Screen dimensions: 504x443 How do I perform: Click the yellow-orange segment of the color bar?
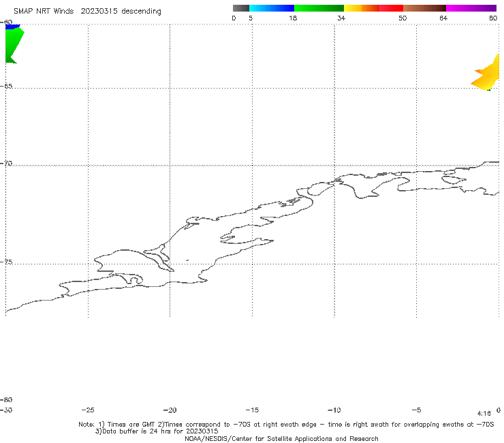click(x=361, y=8)
